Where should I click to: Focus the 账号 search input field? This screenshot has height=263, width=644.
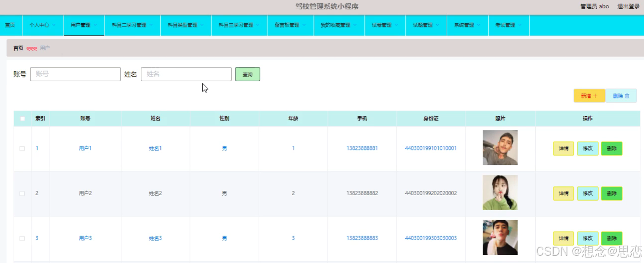pos(75,74)
